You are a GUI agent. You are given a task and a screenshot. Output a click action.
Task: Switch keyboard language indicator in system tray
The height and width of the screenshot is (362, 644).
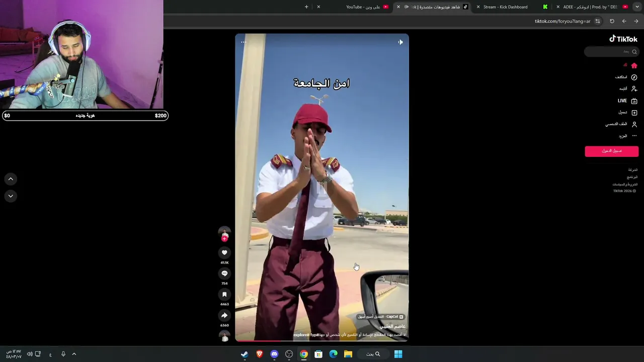coord(50,354)
